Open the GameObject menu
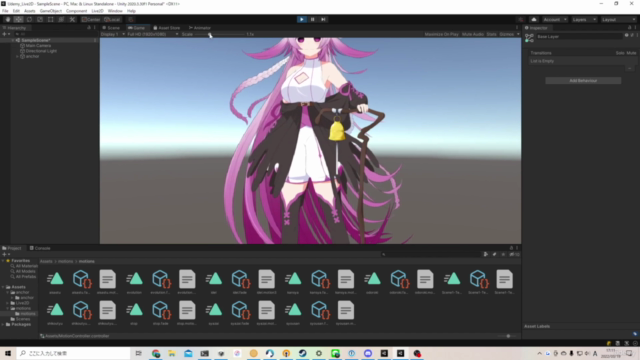640x360 pixels. click(x=51, y=11)
